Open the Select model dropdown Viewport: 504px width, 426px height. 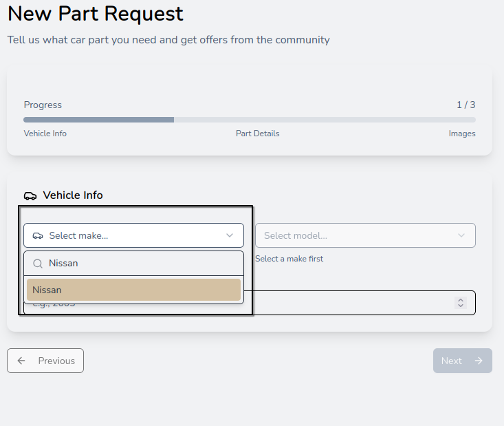click(x=366, y=235)
